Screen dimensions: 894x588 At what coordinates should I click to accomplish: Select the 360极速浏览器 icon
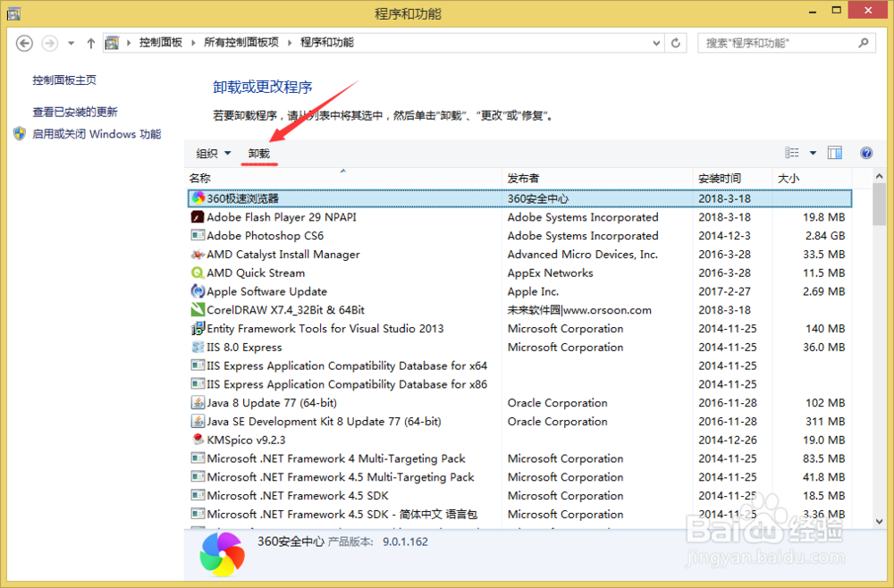(x=198, y=197)
